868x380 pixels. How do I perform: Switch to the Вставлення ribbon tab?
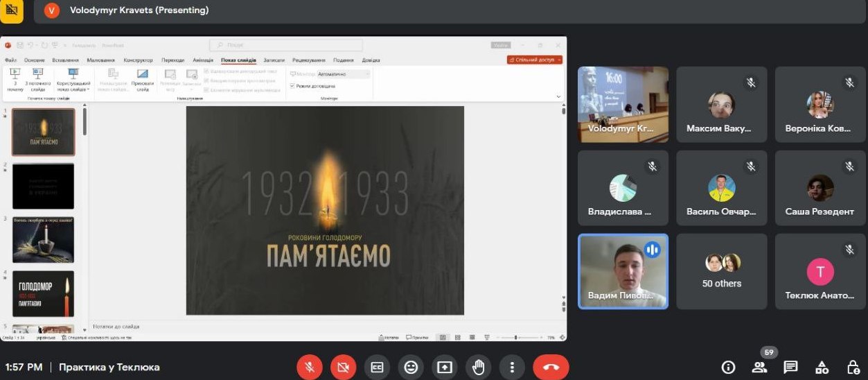coord(65,60)
